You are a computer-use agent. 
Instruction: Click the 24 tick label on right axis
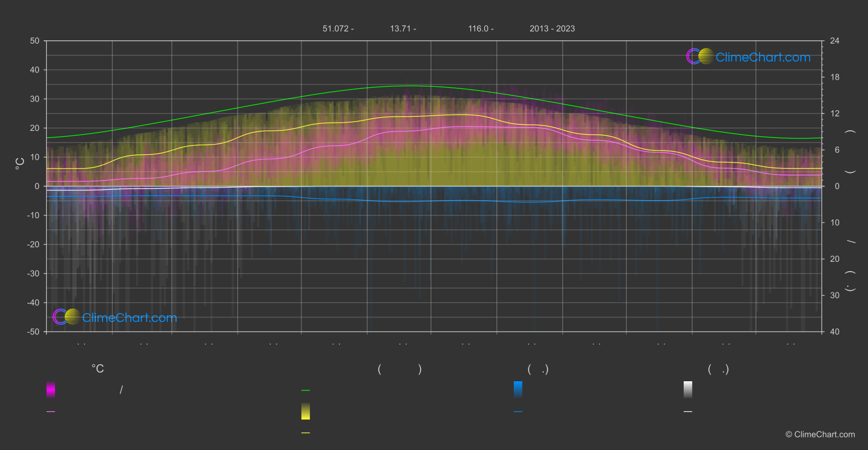(x=834, y=41)
